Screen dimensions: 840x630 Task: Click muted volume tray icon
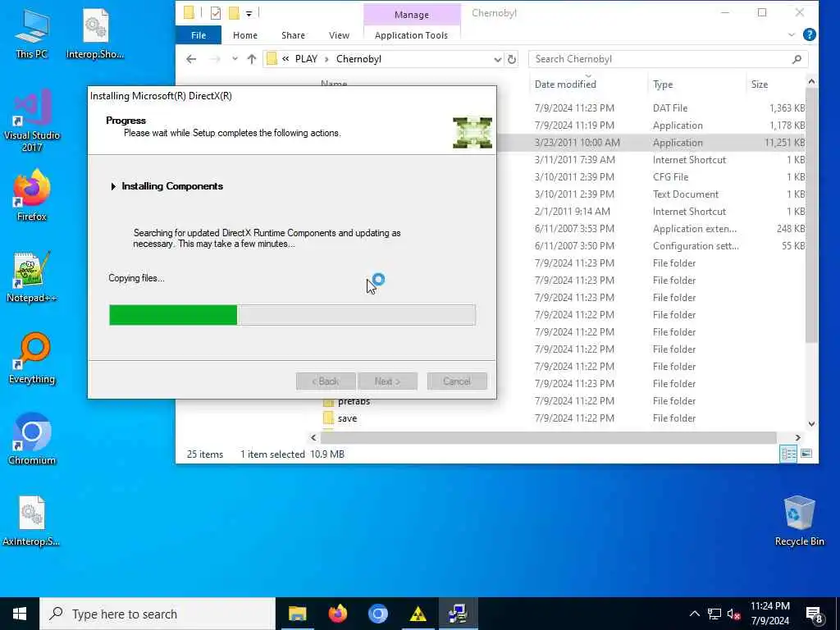click(x=733, y=614)
